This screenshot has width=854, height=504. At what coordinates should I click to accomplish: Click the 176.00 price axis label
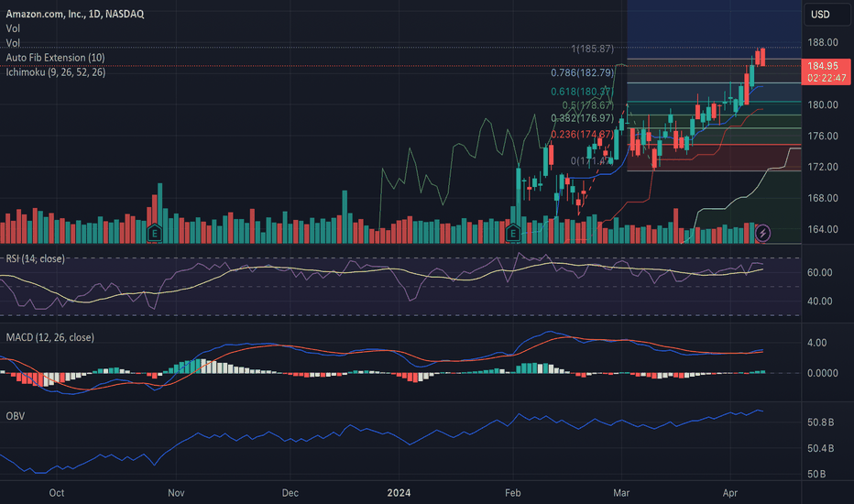point(823,136)
